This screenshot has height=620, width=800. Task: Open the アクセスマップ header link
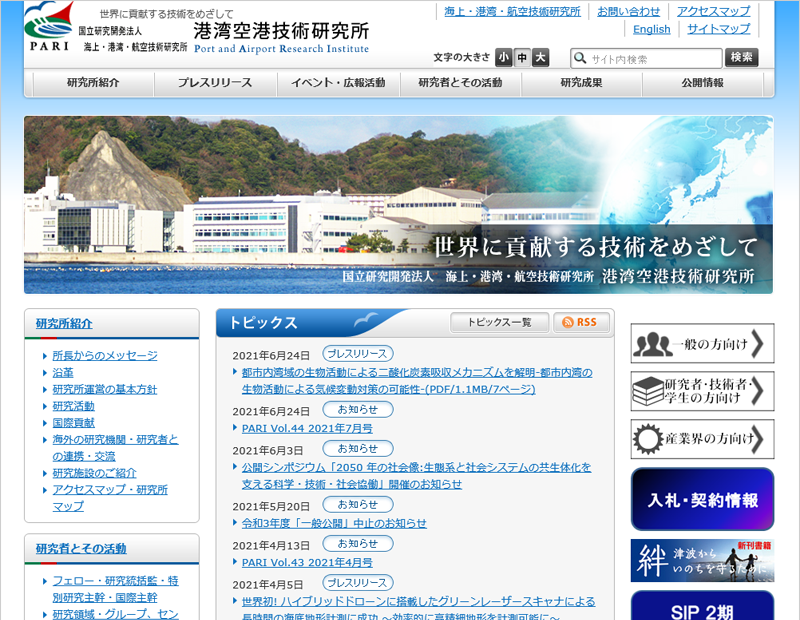[x=714, y=12]
